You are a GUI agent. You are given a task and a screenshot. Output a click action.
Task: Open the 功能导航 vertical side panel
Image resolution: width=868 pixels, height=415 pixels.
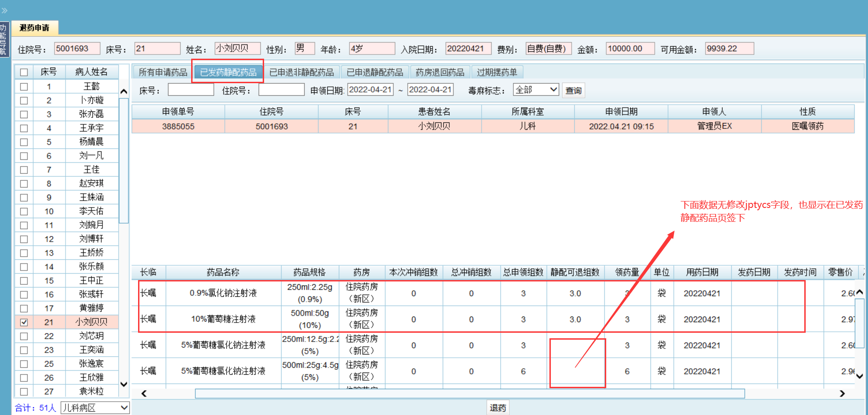[x=4, y=40]
